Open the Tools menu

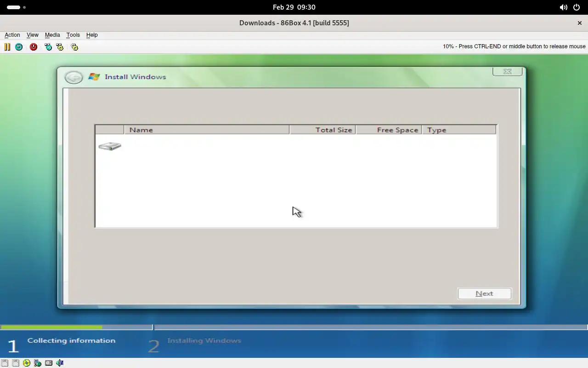tap(73, 35)
